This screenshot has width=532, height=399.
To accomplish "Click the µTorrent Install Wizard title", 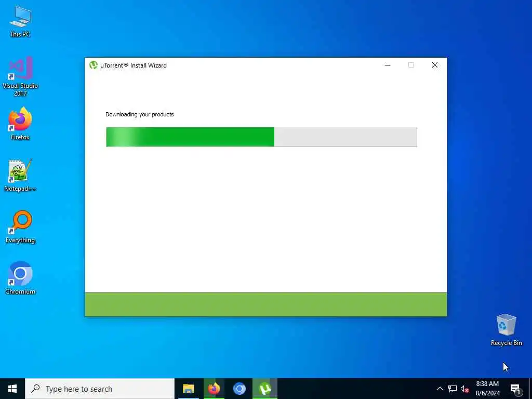I will pos(134,65).
